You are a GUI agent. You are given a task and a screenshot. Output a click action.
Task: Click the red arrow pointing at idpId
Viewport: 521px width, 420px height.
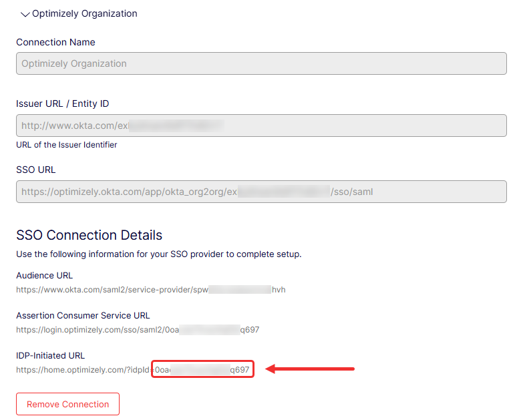310,369
